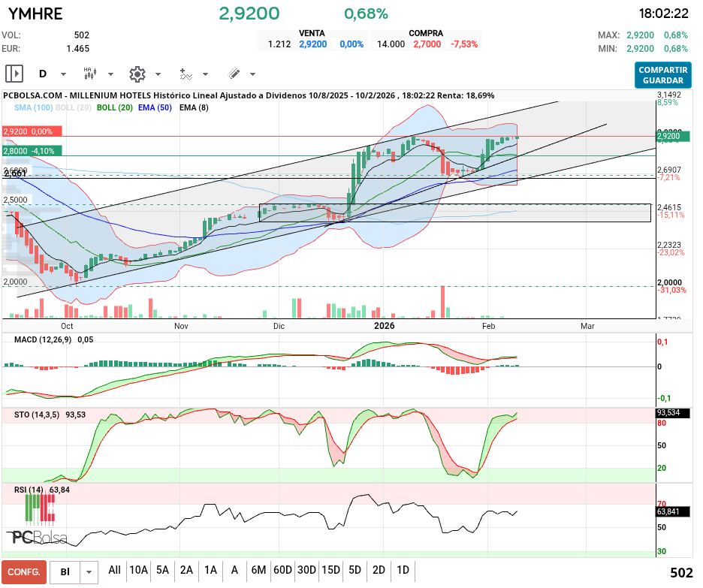
Task: Click the COMPARTIR GUARDAR button
Action: point(663,74)
